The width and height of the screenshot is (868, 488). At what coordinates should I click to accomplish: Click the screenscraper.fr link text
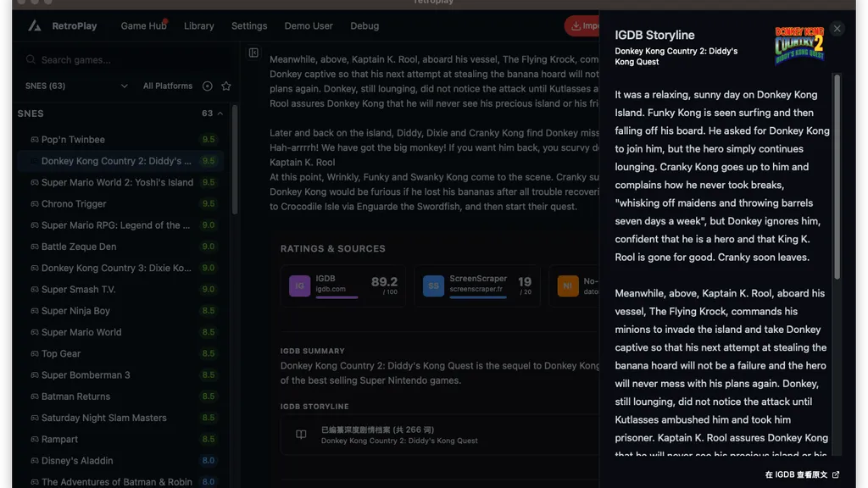point(476,290)
